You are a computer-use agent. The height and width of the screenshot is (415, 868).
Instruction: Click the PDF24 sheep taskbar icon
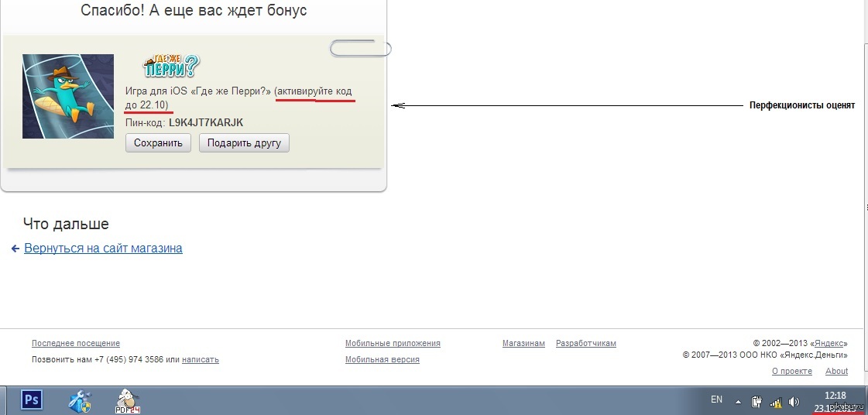pyautogui.click(x=128, y=400)
